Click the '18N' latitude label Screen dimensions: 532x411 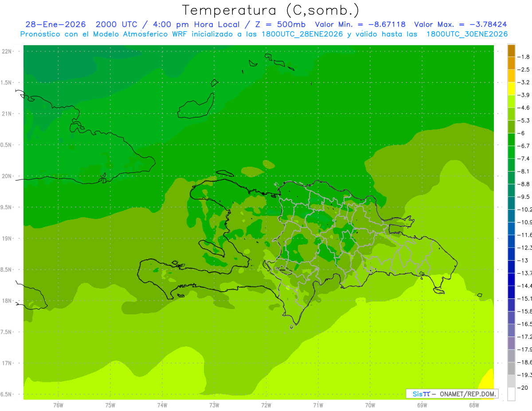pos(8,301)
